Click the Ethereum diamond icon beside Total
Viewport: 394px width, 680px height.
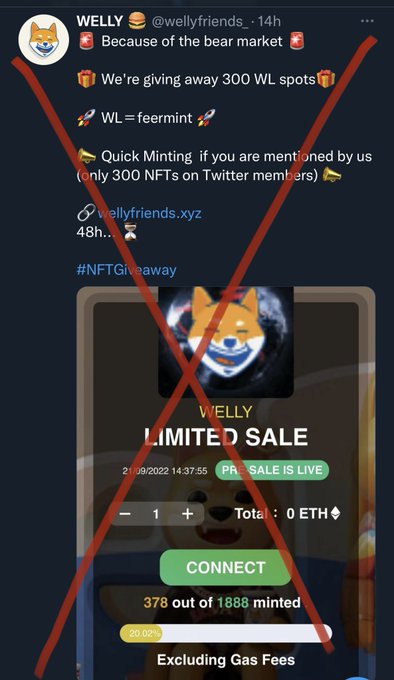335,514
